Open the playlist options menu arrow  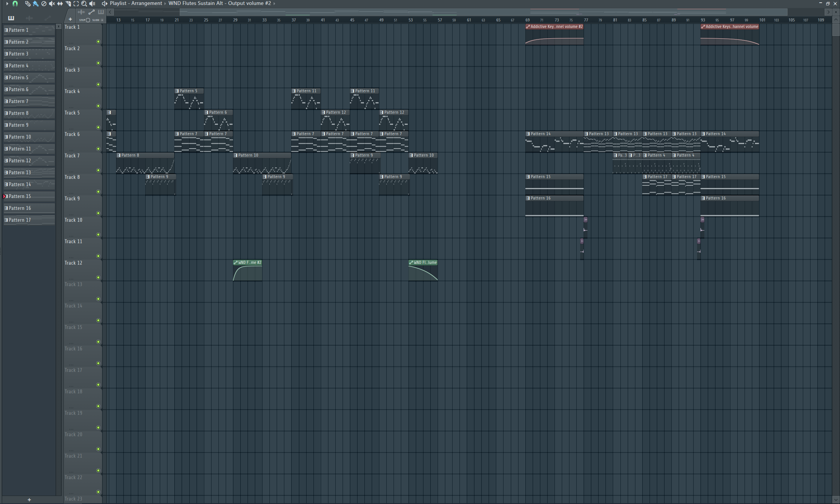(x=7, y=3)
